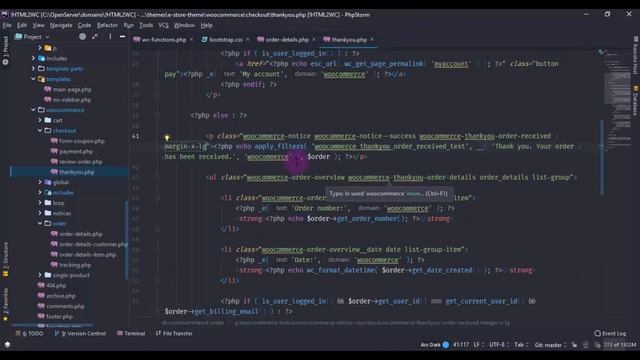Select tracking.php file
Viewport: 640px width, 360px height.
pyautogui.click(x=75, y=265)
